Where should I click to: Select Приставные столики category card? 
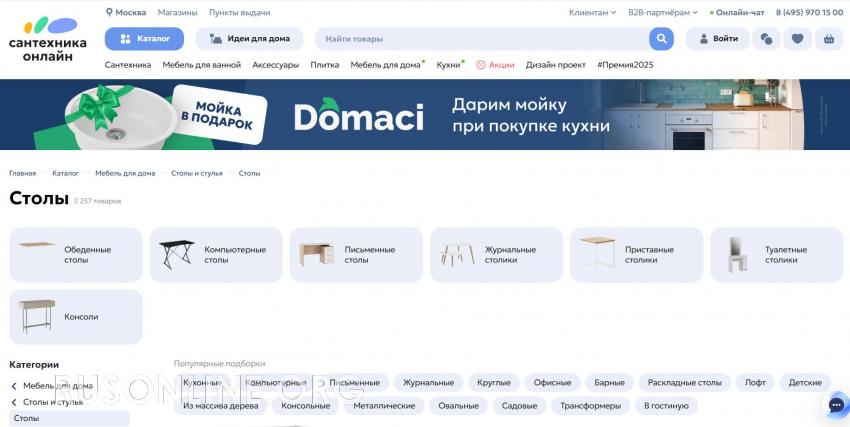(x=636, y=255)
